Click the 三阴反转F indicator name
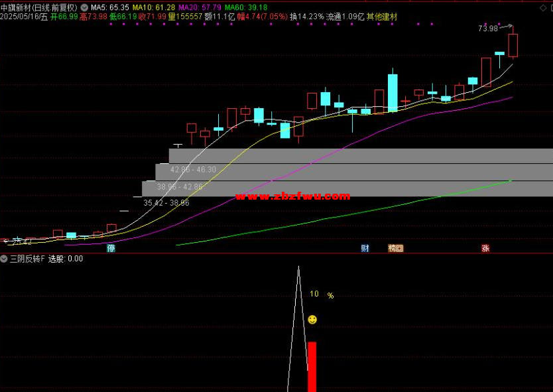The width and height of the screenshot is (553, 392). tap(27, 259)
